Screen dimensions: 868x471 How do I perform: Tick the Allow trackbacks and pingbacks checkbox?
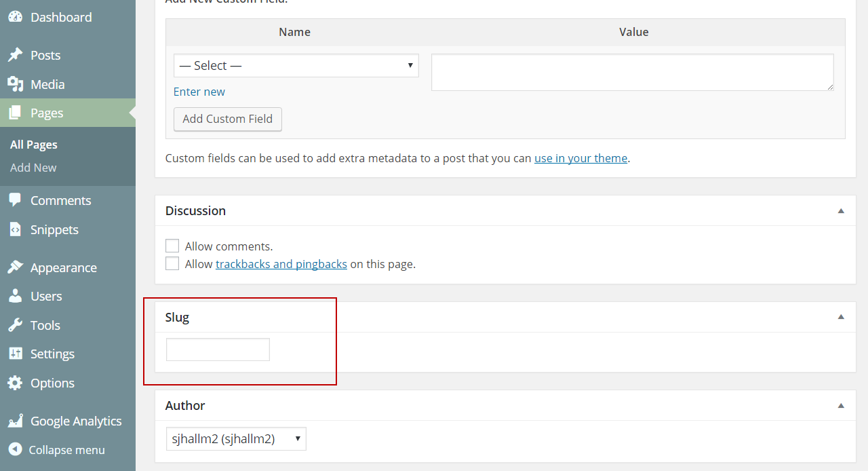tap(172, 264)
